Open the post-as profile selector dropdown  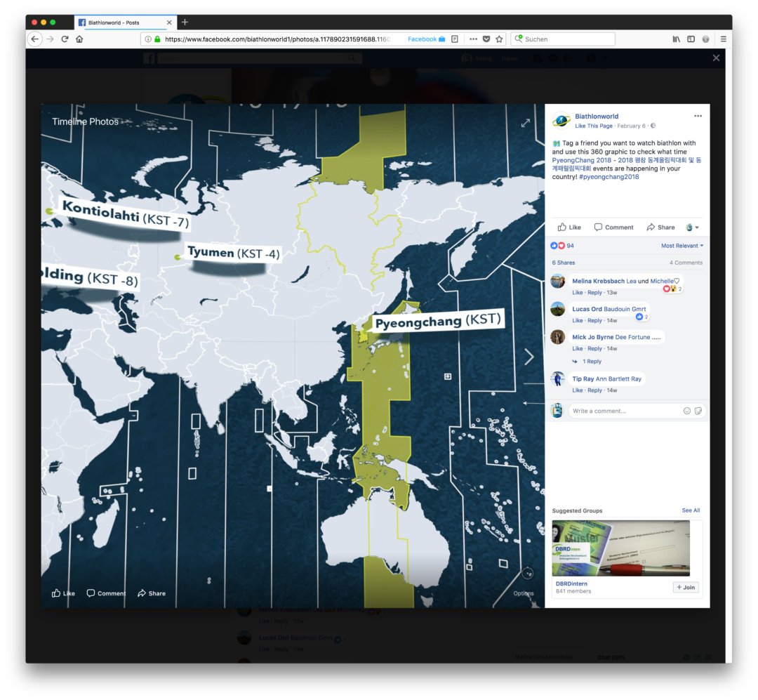tap(692, 227)
